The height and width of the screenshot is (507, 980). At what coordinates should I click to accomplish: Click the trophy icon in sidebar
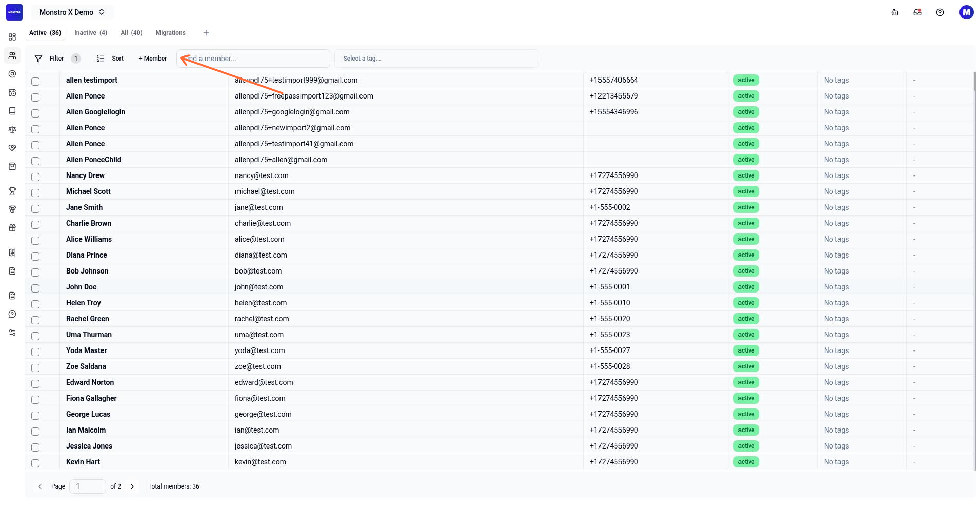(x=12, y=191)
